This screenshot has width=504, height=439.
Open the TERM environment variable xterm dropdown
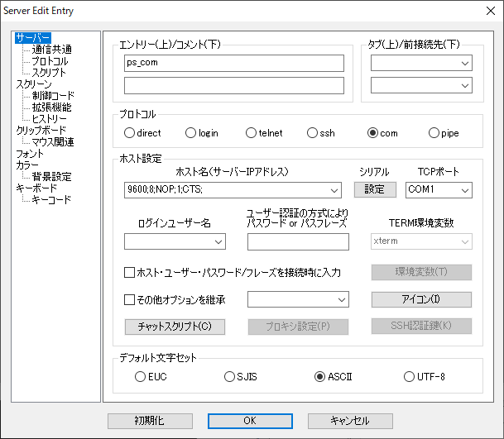(421, 241)
